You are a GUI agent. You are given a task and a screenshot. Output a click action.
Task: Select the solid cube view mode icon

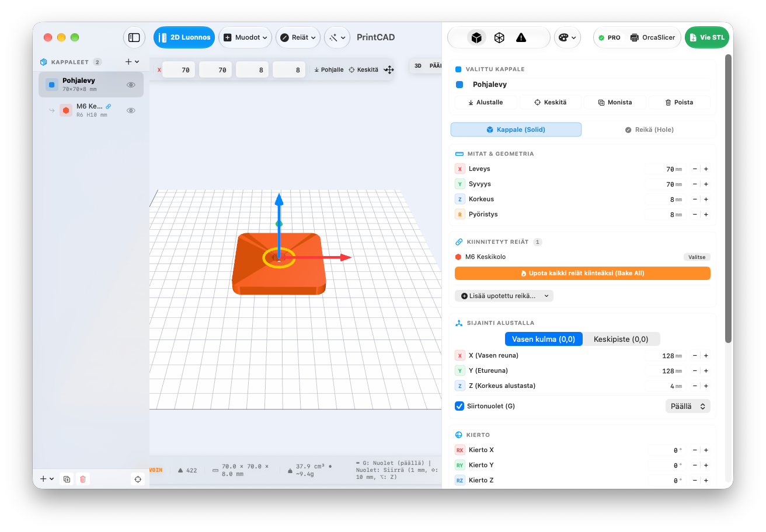[x=477, y=37]
